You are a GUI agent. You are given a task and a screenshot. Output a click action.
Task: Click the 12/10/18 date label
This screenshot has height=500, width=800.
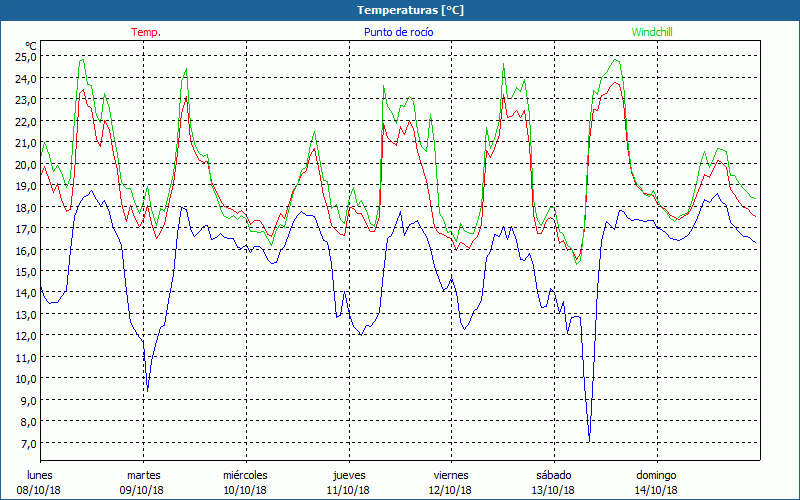[451, 490]
